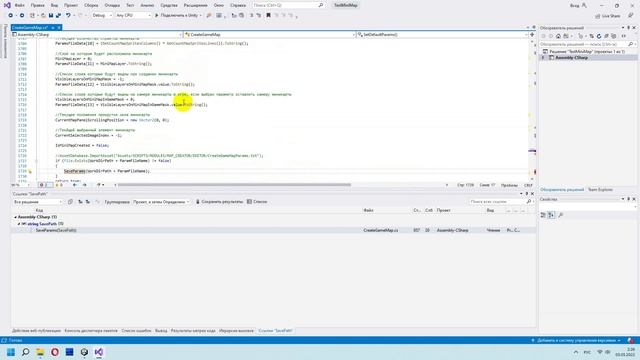Open the Extensions (Расширения) menu
The height and width of the screenshot is (360, 640).
[x=196, y=5]
